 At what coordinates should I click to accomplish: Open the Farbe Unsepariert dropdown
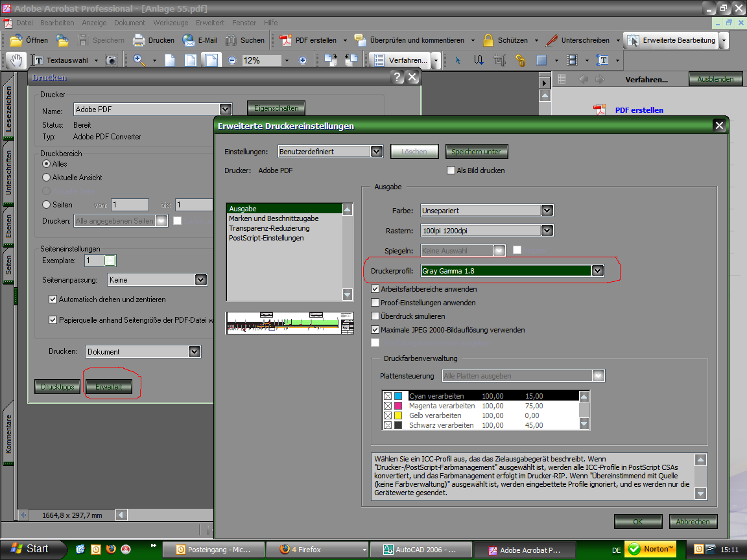click(547, 211)
